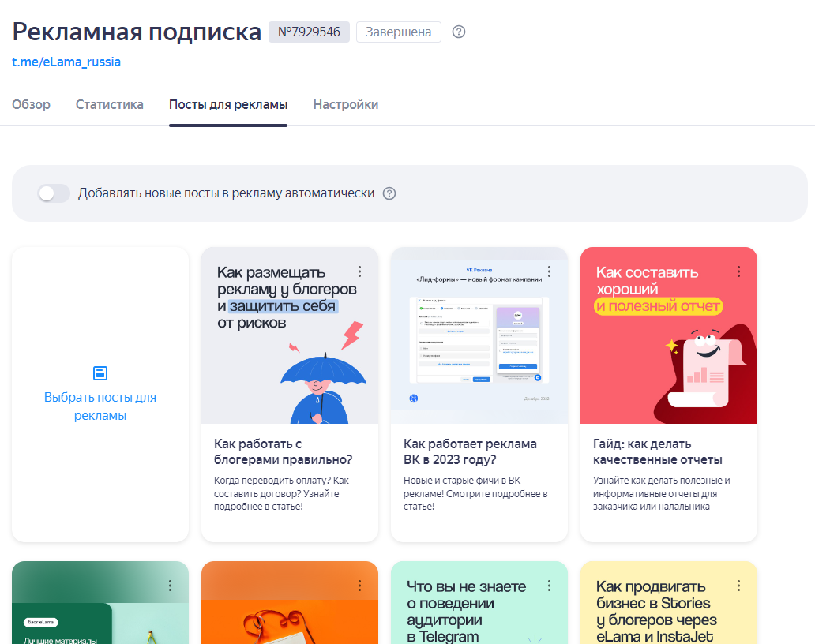Open three-dot menu on VK Лид-формы card
Viewport: 815px width, 644px height.
pyautogui.click(x=550, y=271)
